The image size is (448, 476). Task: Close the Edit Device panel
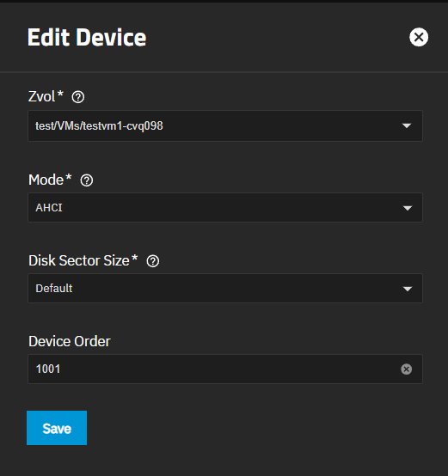click(419, 37)
